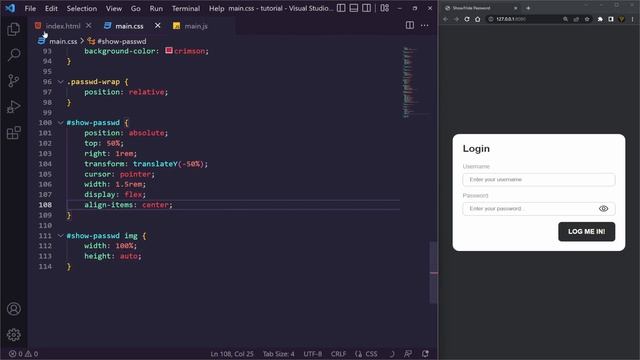Screen dimensions: 640x360
Task: Open Source Control view
Action: (x=13, y=80)
